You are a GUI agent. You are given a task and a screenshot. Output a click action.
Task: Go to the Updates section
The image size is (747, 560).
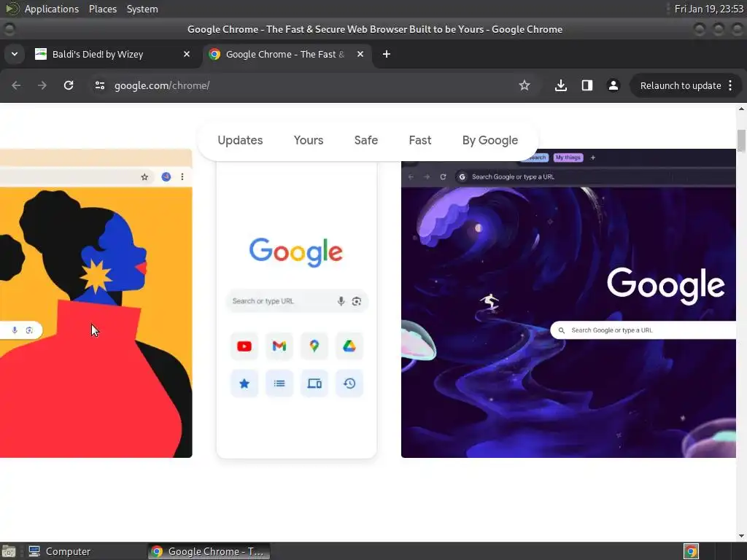(240, 140)
